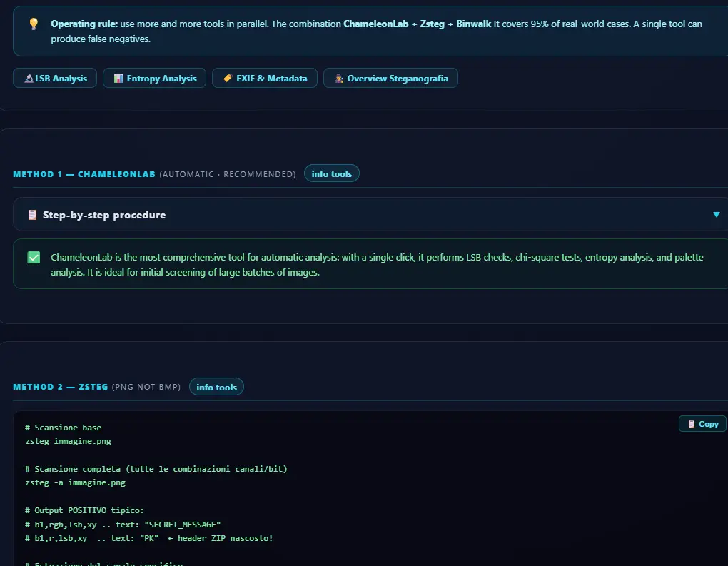The image size is (728, 566).
Task: Open Overview Steganografia button
Action: click(x=390, y=78)
